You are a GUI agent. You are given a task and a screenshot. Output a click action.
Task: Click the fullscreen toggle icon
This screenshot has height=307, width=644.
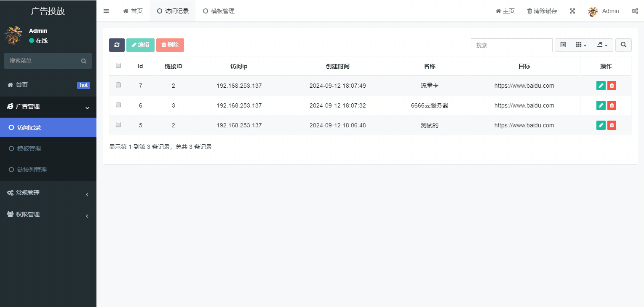[x=572, y=11]
